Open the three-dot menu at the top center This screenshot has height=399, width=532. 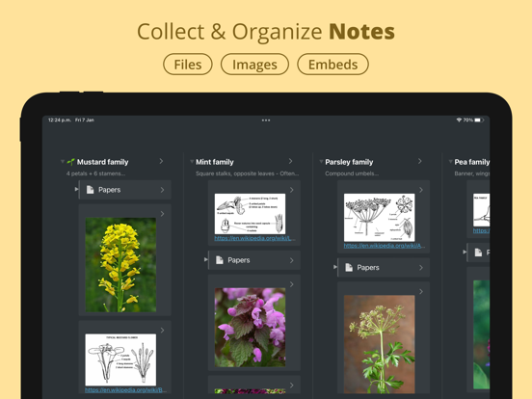coord(266,120)
